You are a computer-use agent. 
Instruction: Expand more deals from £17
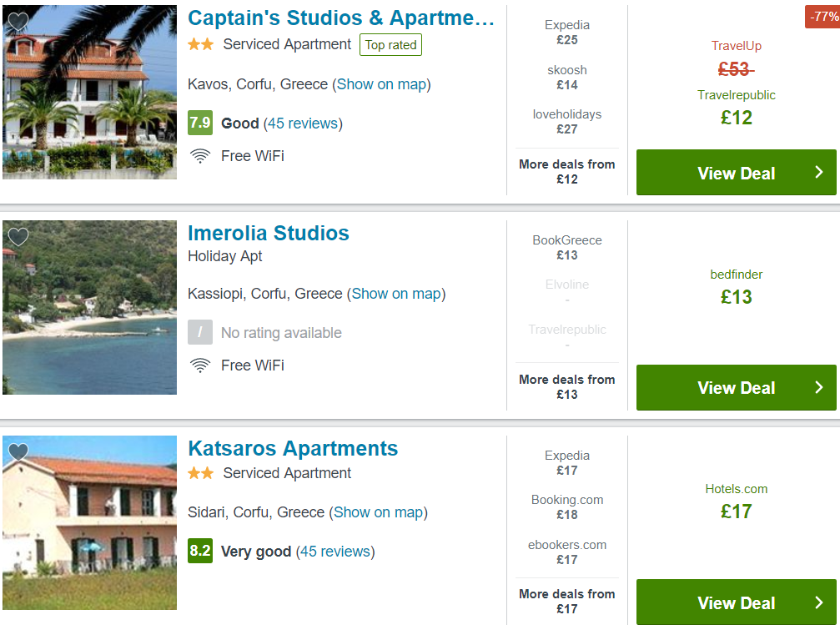coord(566,601)
